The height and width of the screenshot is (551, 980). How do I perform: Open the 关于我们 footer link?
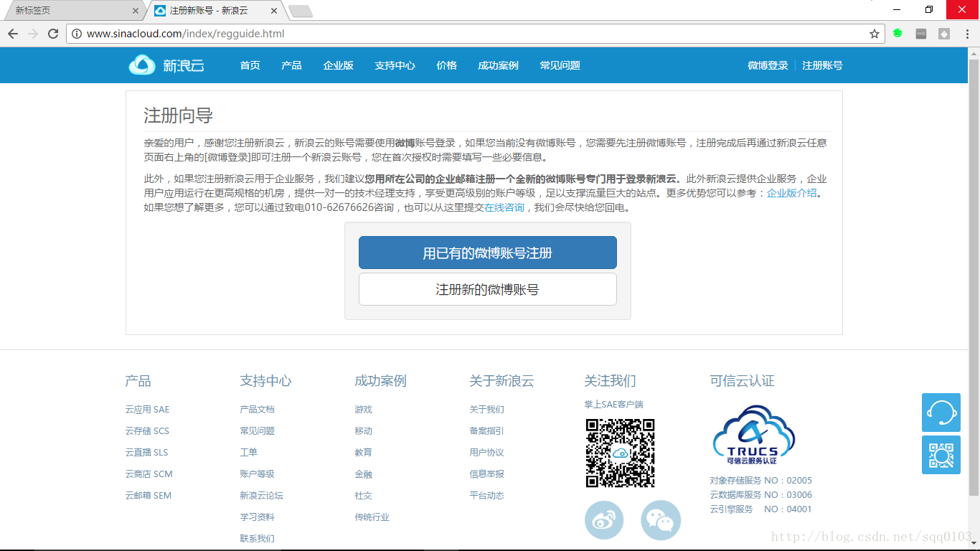tap(486, 410)
